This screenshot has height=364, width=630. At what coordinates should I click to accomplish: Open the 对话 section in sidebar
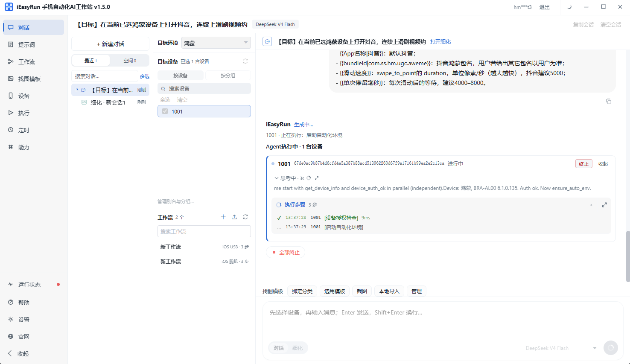pyautogui.click(x=33, y=28)
